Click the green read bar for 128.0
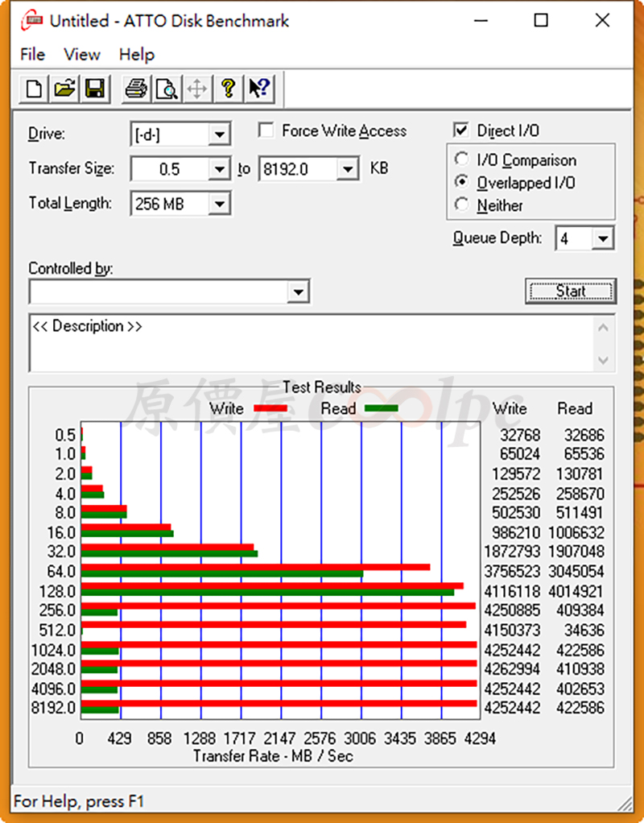 (x=268, y=593)
